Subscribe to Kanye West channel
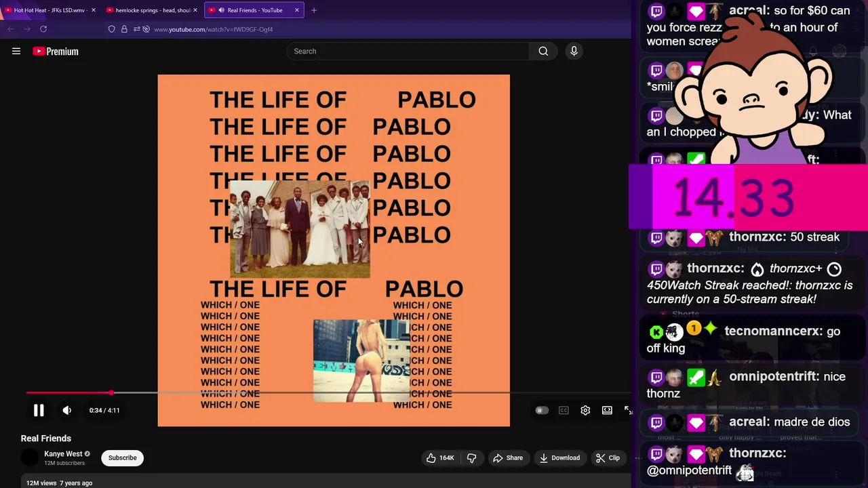The image size is (868, 488). (x=123, y=457)
